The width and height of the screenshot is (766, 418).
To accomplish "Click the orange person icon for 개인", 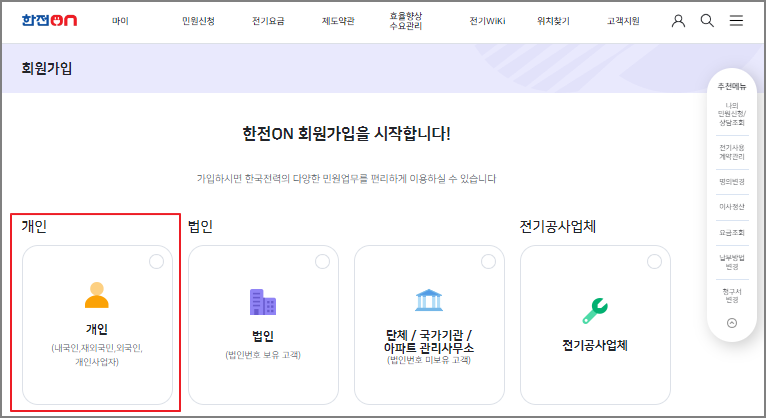I will (97, 295).
